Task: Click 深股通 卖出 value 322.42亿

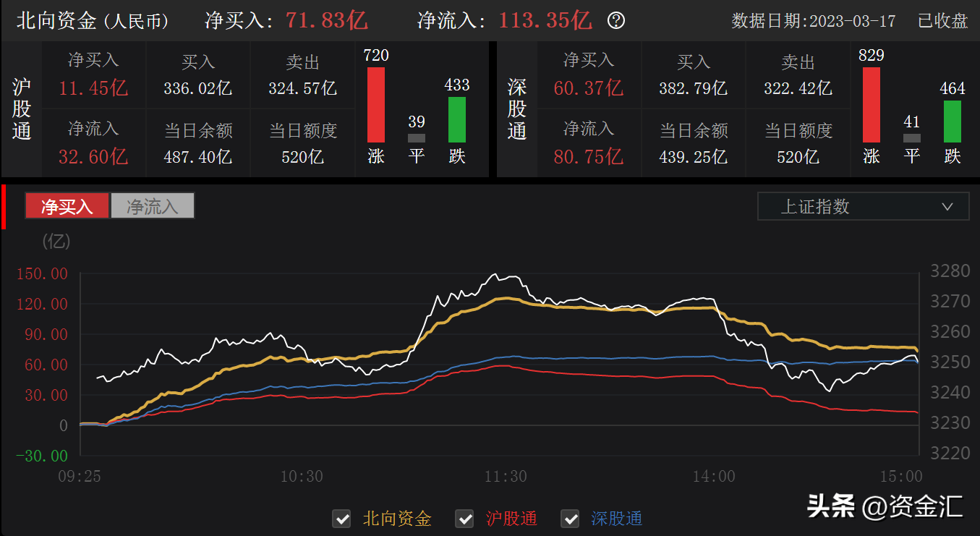Action: point(798,88)
